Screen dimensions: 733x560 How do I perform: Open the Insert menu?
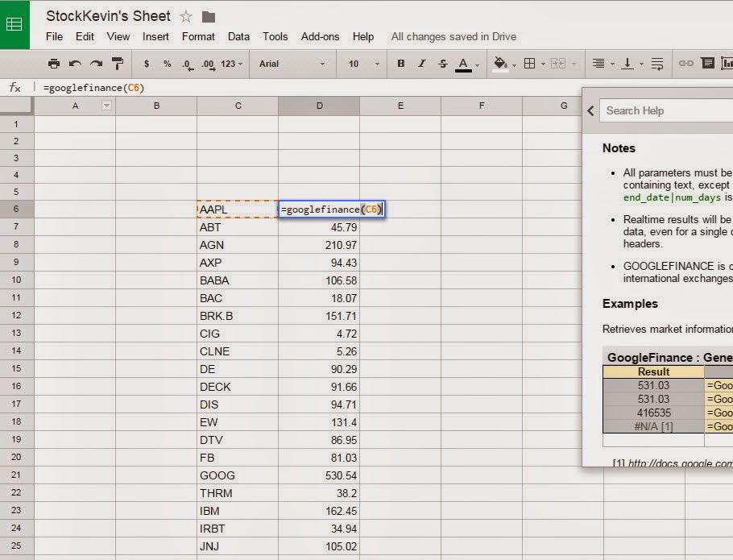point(155,36)
